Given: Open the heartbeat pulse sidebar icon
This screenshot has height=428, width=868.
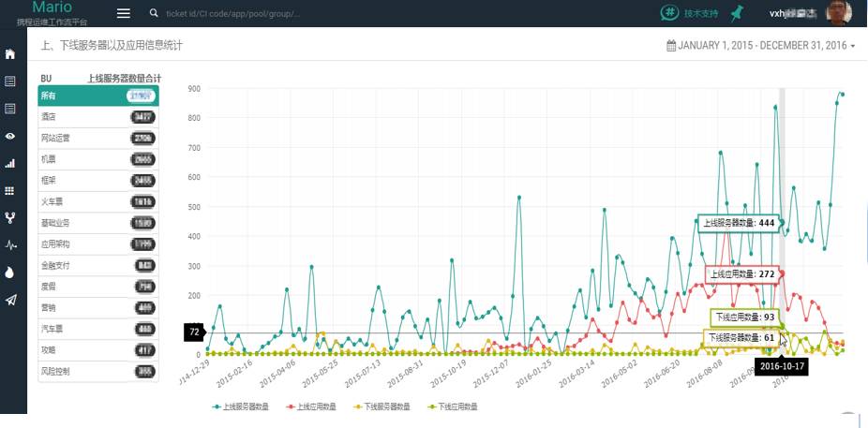Looking at the screenshot, I should 10,244.
